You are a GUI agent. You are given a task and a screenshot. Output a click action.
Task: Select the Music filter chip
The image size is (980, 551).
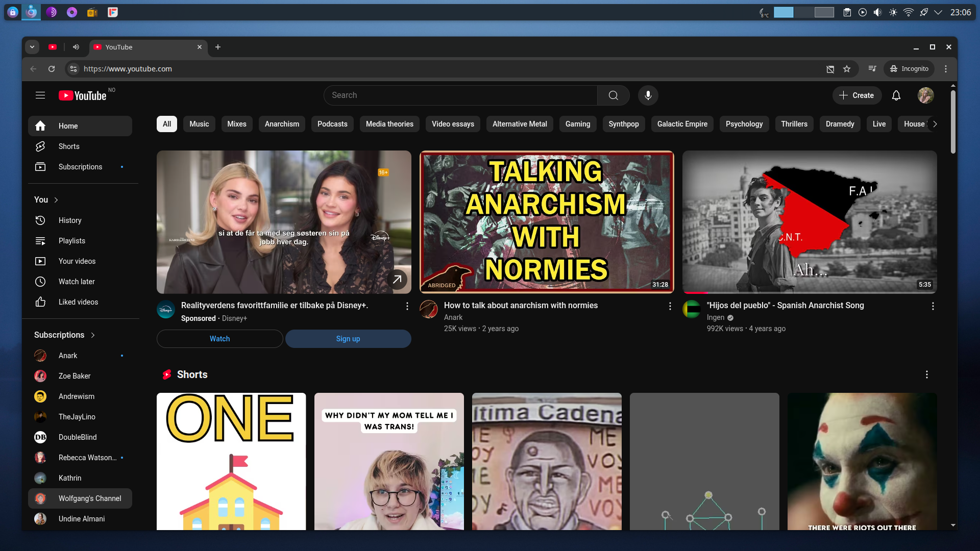199,124
